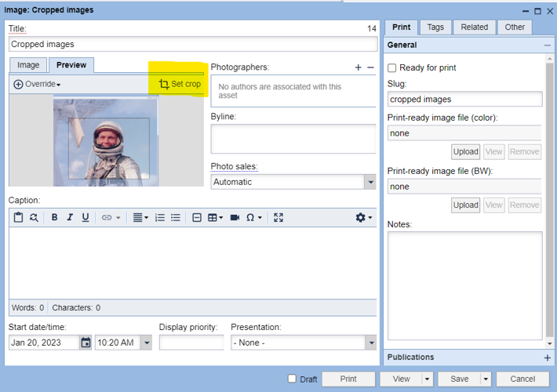Click the video camera media icon
Viewport: 557px width, 392px height.
point(235,217)
